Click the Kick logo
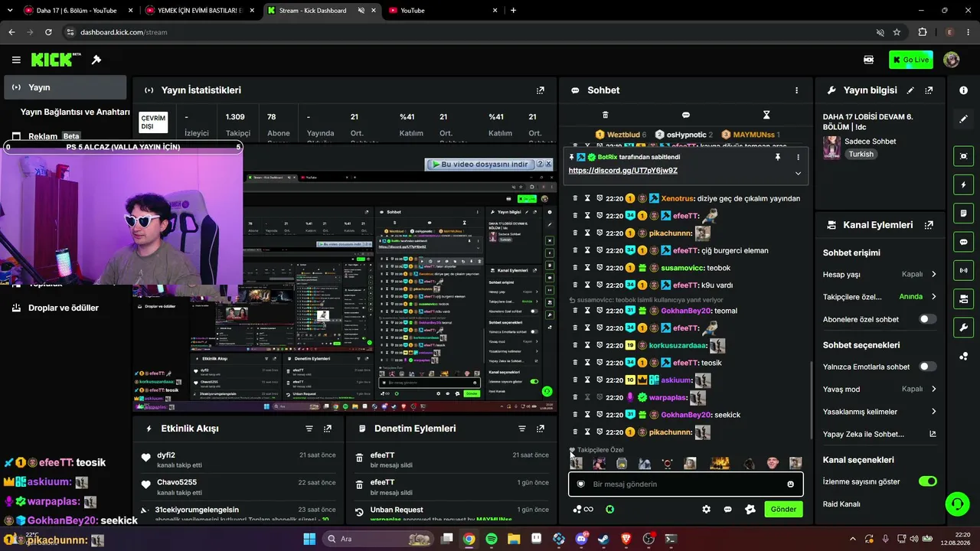 (55, 60)
